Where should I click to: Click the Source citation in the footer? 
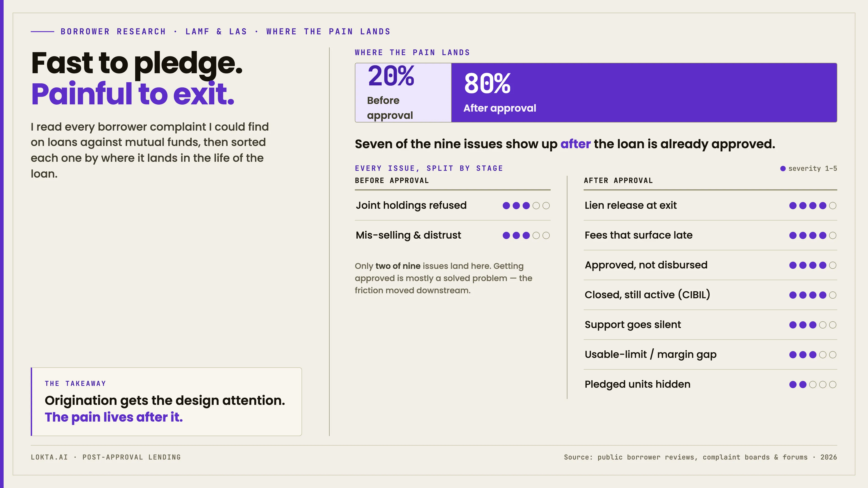701,457
